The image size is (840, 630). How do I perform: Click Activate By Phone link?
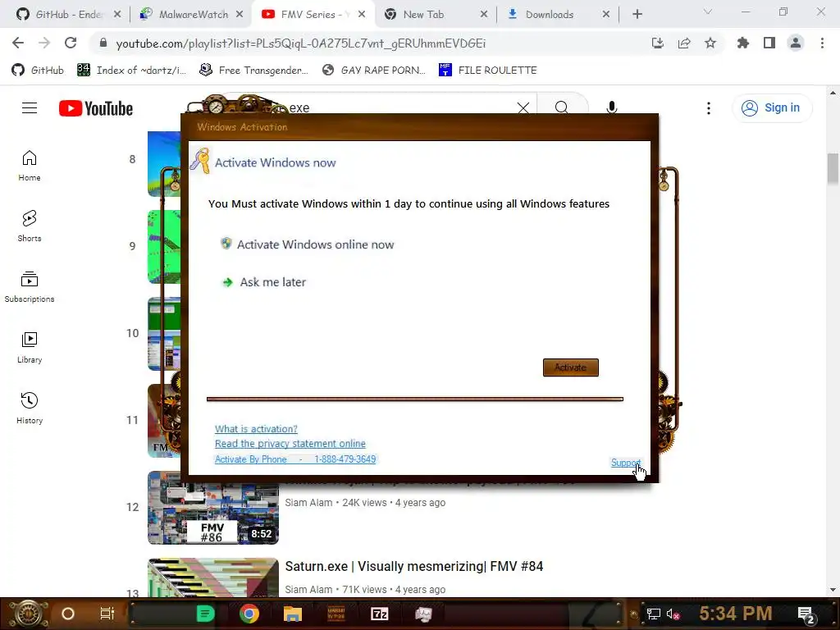pos(295,459)
